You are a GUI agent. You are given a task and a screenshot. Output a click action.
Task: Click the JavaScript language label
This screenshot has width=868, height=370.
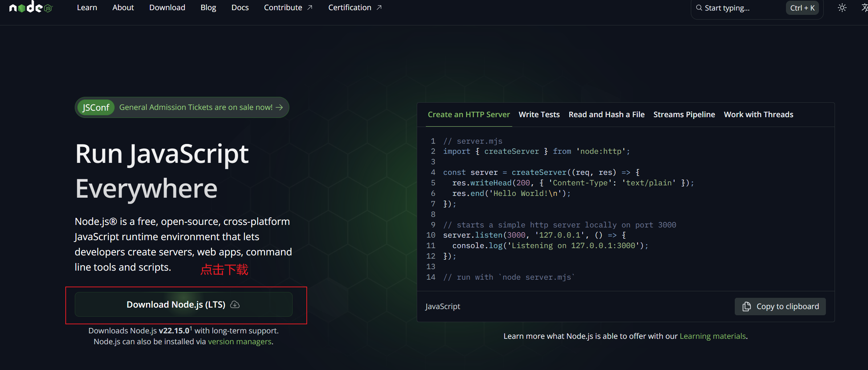[x=443, y=307]
